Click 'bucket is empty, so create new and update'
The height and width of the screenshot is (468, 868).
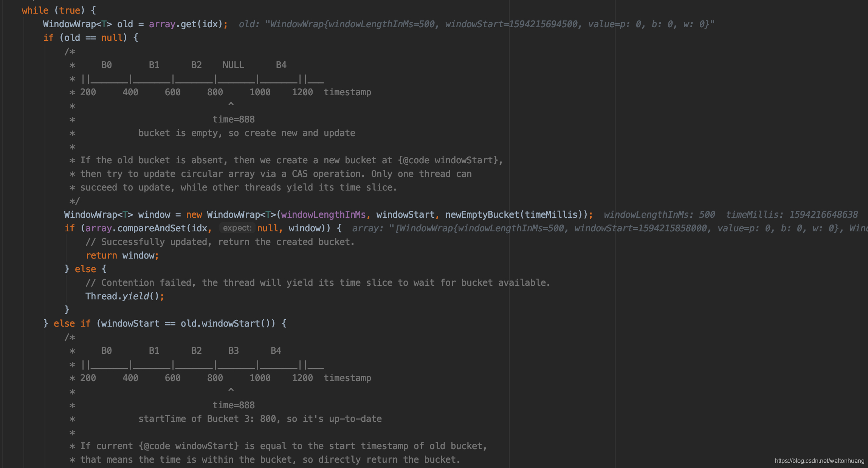click(247, 133)
